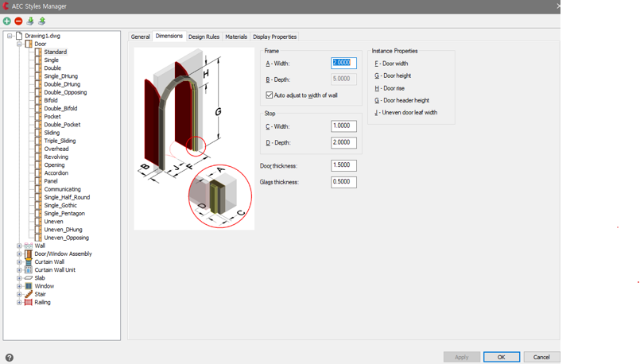Viewport: 640px width, 364px height.
Task: Click the import styles toolbar icon
Action: click(30, 21)
